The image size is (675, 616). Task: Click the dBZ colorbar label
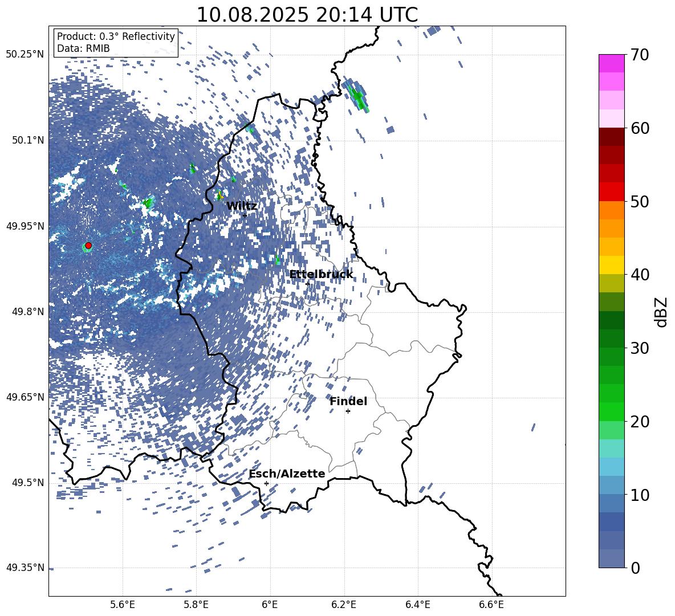662,312
